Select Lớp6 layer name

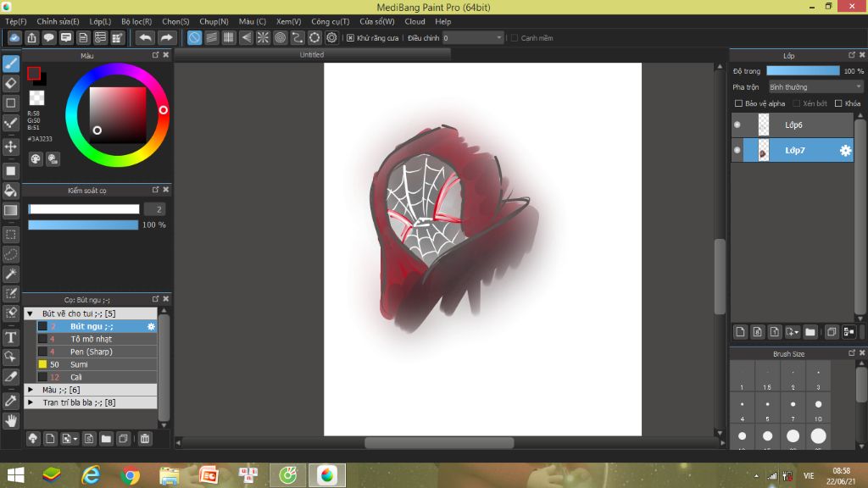pos(793,125)
